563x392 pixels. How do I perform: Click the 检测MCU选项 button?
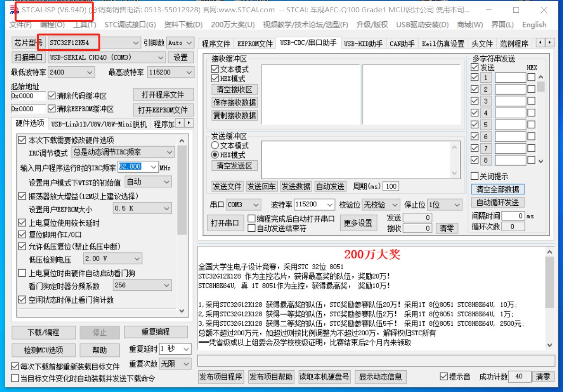pos(44,350)
